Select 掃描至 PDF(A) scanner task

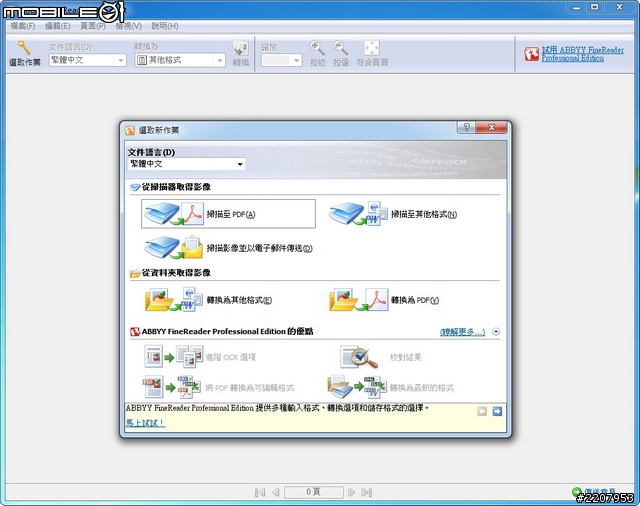228,214
